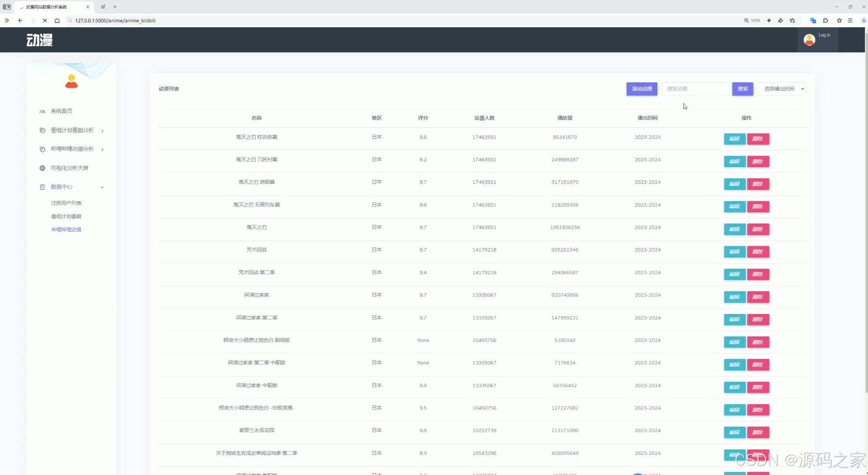This screenshot has height=475, width=868.
Task: Click the dashboard icon beside 系统首页
Action: click(x=42, y=111)
